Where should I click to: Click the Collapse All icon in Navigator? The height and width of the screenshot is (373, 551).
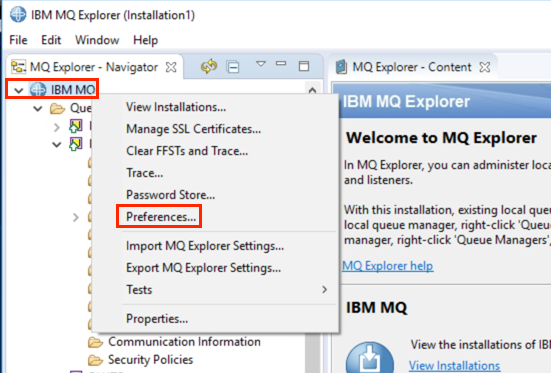[233, 66]
